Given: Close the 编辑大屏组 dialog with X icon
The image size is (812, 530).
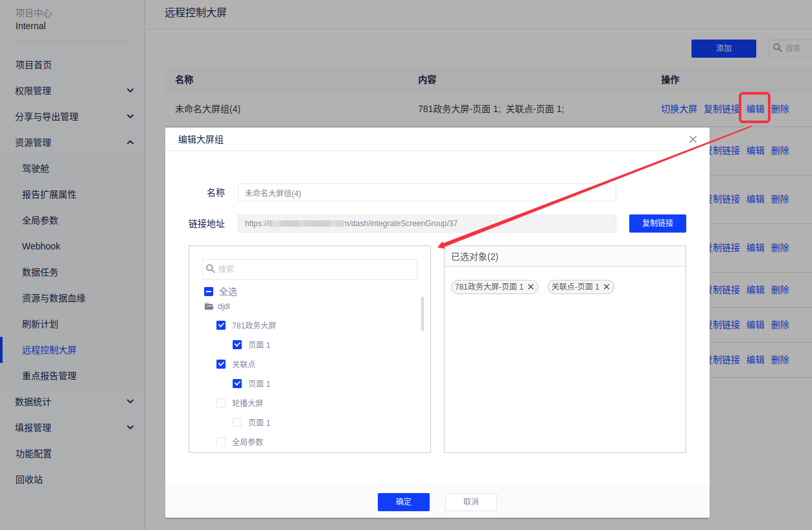Looking at the screenshot, I should (693, 139).
